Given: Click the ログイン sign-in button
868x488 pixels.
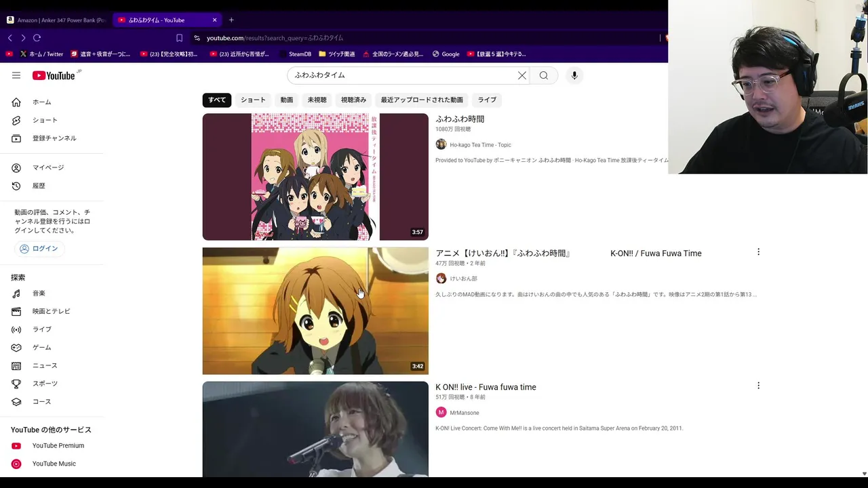Looking at the screenshot, I should (x=39, y=249).
